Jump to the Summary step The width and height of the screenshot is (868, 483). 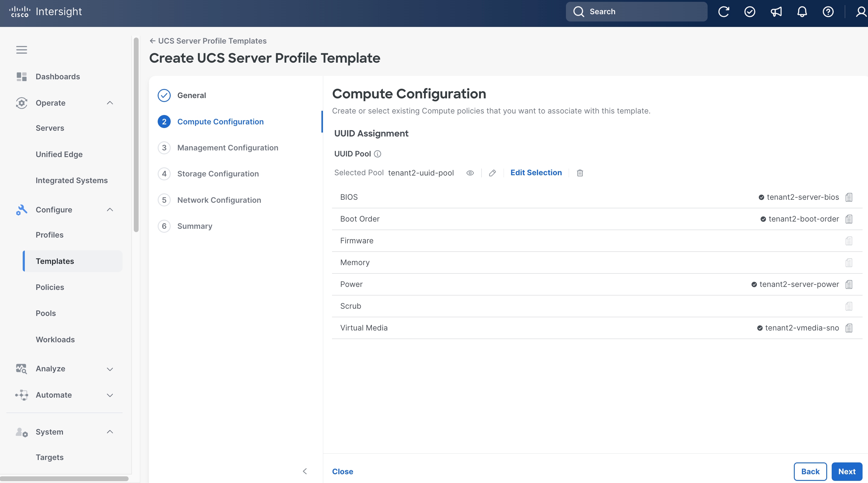click(x=185, y=226)
